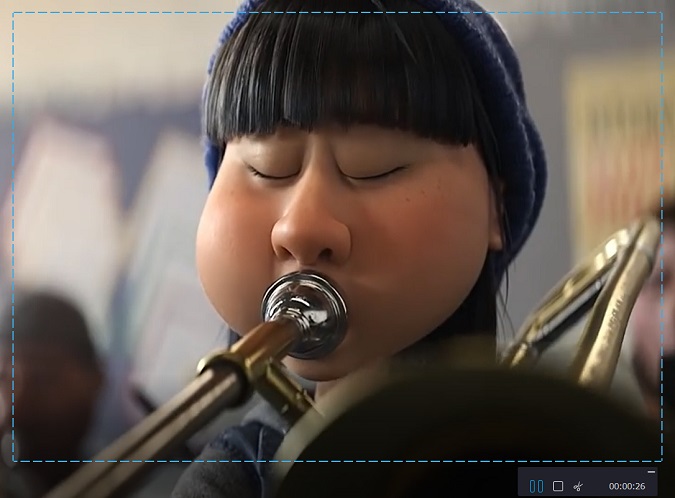This screenshot has height=498, width=675.
Task: Click the bottom-left corner of dashed capture frame
Action: pyautogui.click(x=13, y=461)
